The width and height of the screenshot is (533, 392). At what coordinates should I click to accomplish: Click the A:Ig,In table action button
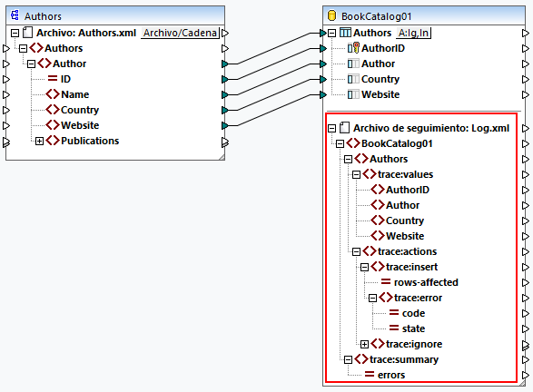pos(414,33)
